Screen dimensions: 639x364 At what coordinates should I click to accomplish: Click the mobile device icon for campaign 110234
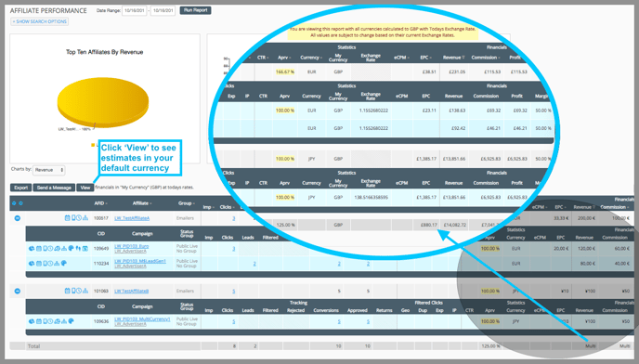46,264
